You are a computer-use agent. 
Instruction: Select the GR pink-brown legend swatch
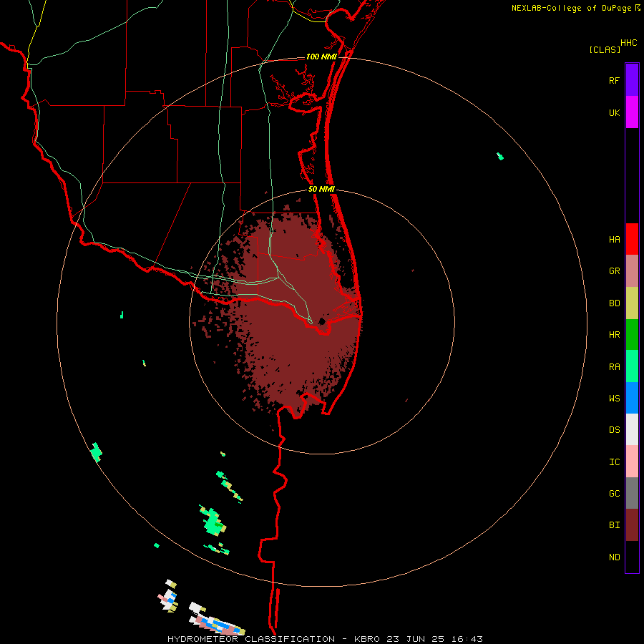(x=632, y=271)
